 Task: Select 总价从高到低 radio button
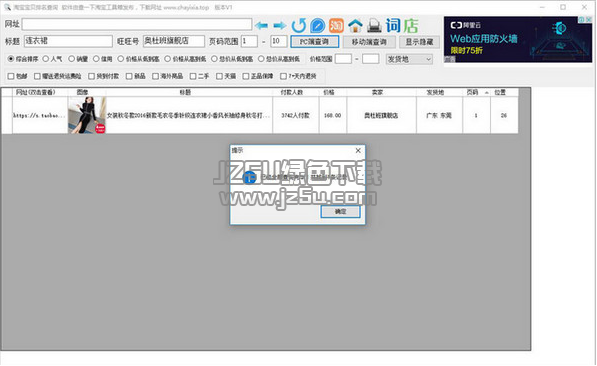[x=261, y=59]
